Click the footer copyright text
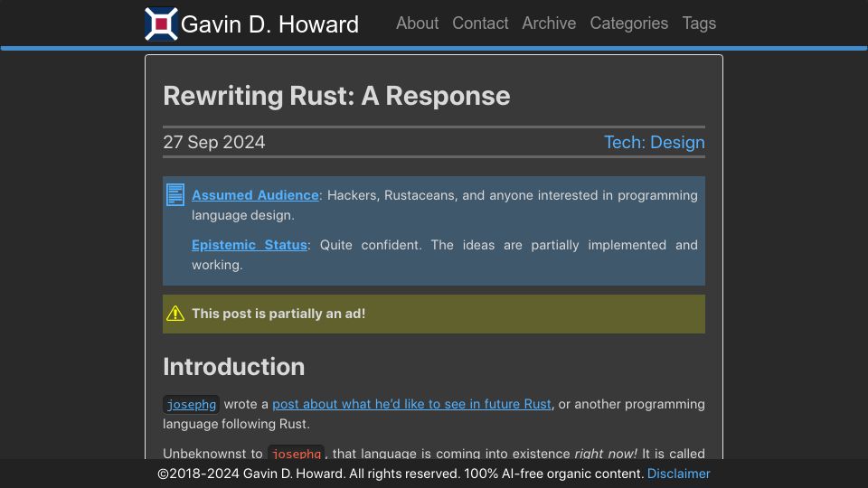 pyautogui.click(x=401, y=474)
